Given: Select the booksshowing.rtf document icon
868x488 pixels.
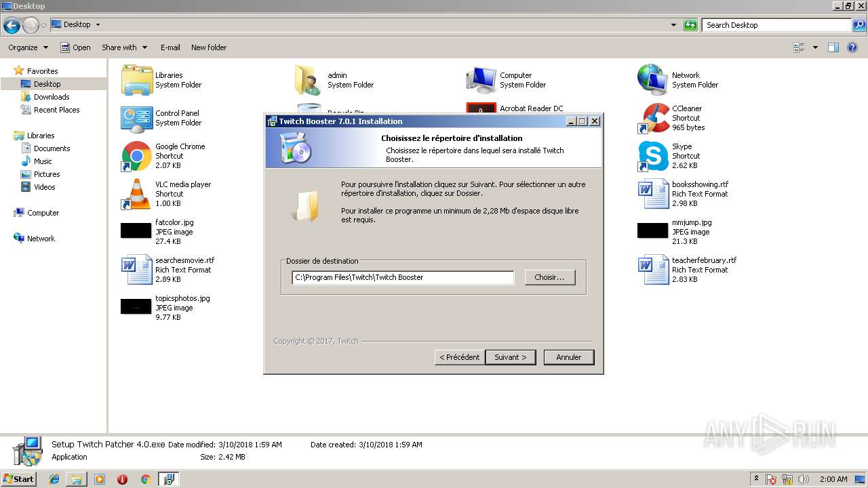Looking at the screenshot, I should click(x=653, y=195).
